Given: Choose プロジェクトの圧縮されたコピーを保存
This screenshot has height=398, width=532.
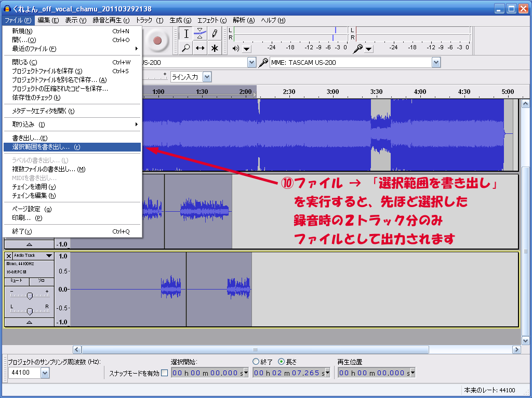Looking at the screenshot, I should [72, 89].
